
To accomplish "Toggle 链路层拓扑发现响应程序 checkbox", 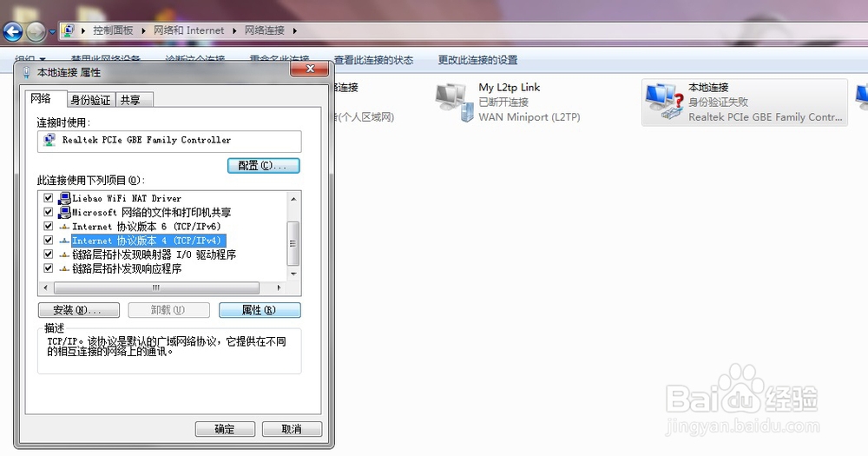I will coord(48,268).
